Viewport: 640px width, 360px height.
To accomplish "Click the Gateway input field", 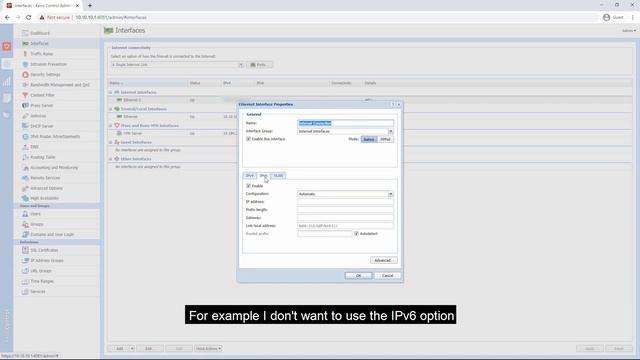I will pyautogui.click(x=345, y=218).
